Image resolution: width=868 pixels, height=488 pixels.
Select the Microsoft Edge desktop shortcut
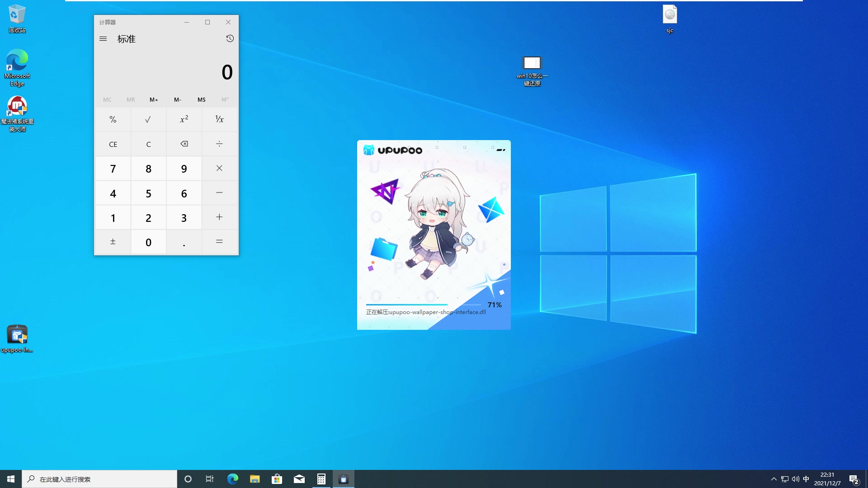pyautogui.click(x=17, y=68)
